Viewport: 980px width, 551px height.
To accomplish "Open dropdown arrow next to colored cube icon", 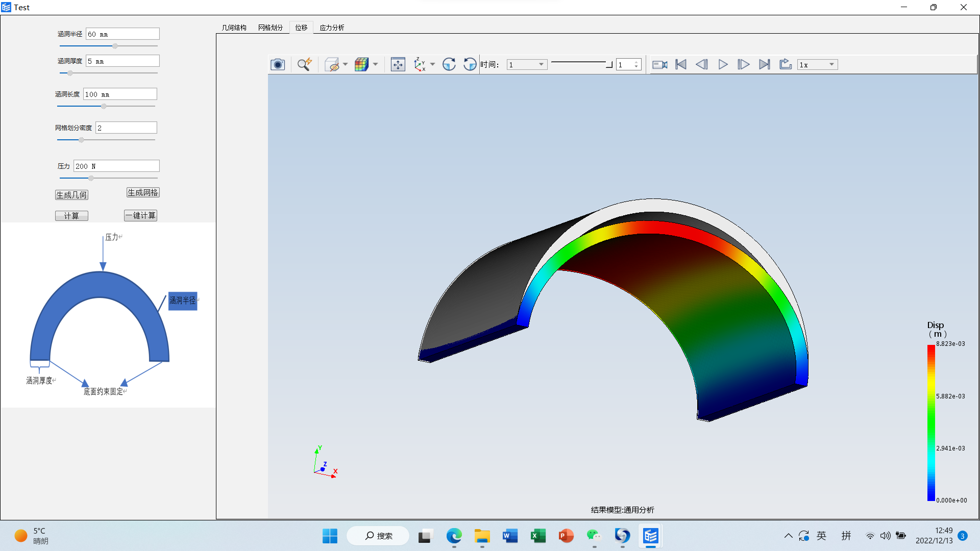I will (x=376, y=64).
